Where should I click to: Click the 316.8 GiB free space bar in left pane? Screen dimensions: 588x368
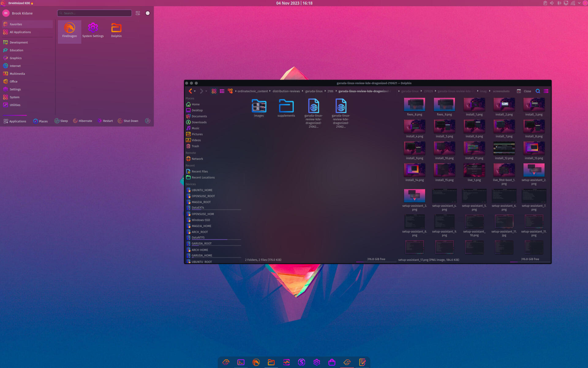[x=376, y=259]
